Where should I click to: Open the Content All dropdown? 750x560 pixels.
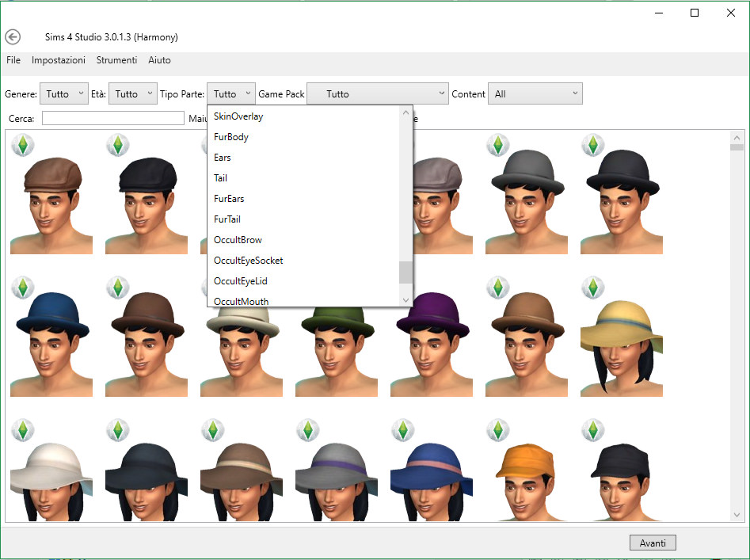coord(535,93)
